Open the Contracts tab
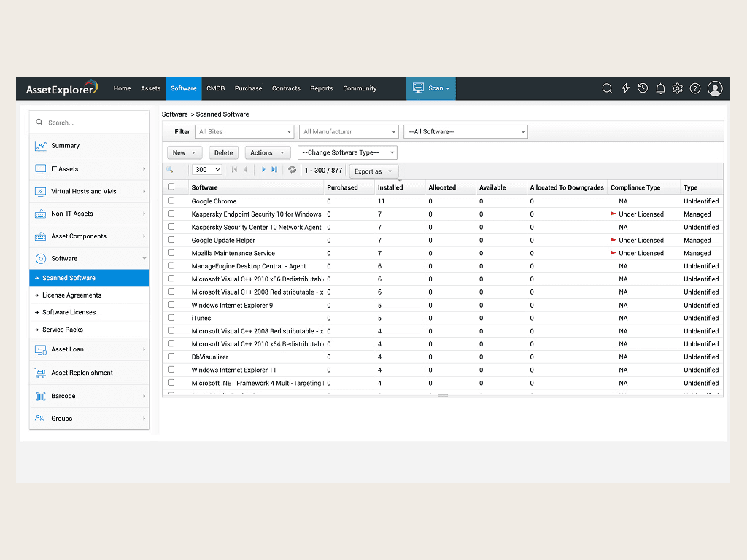The height and width of the screenshot is (560, 747). [286, 88]
